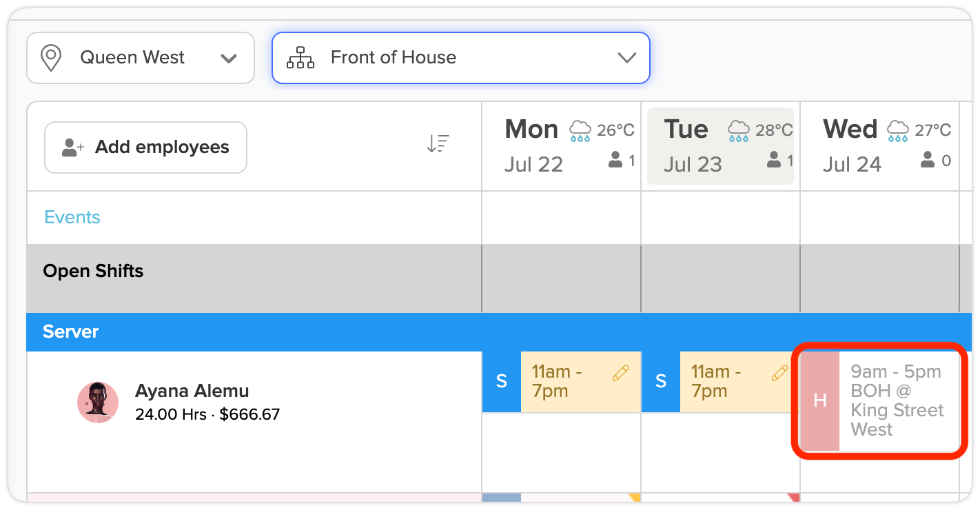Screen dimensions: 980x510
Task: Click the department hierarchy icon
Action: tap(300, 58)
